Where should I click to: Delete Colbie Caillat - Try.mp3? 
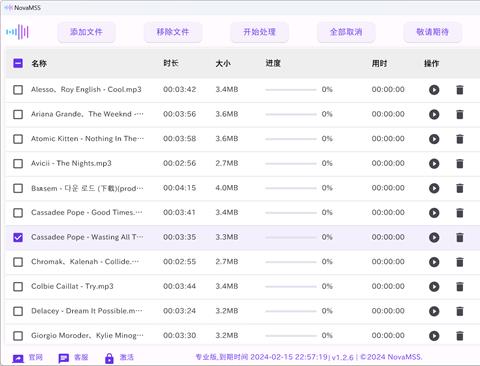point(460,286)
